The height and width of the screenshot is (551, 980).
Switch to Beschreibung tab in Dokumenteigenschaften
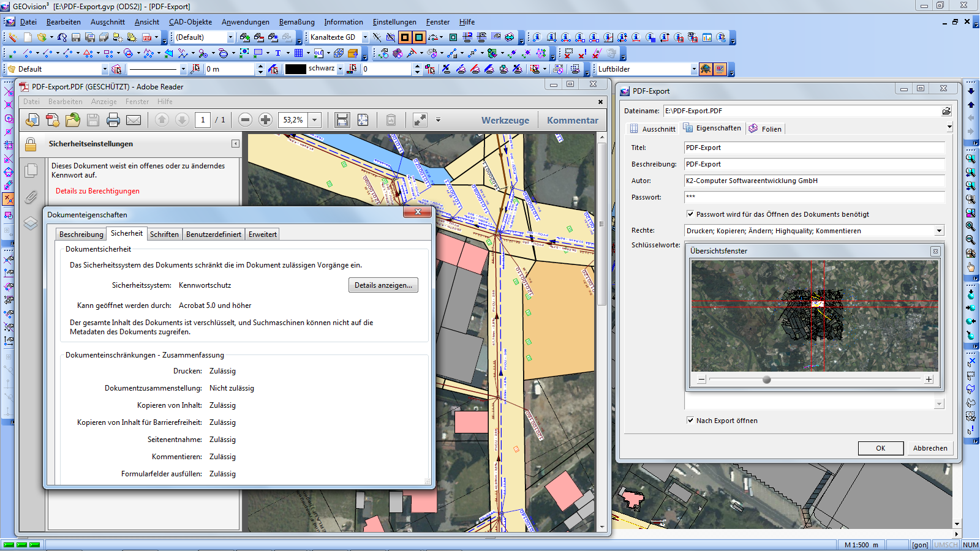81,234
